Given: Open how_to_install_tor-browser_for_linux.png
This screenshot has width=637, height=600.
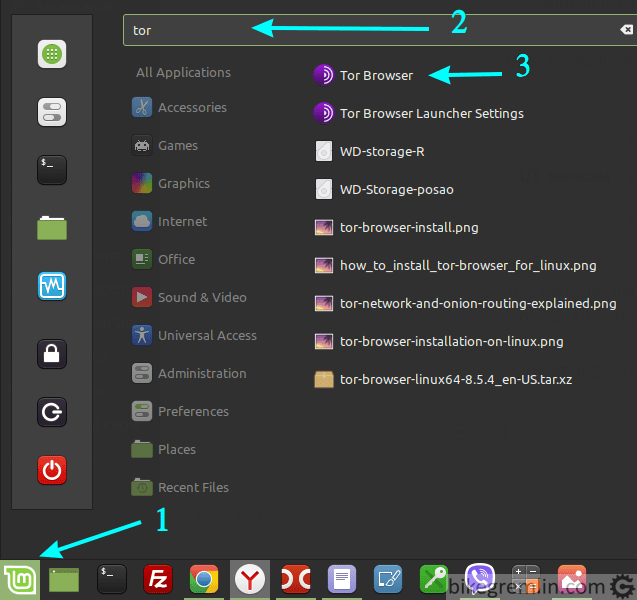Looking at the screenshot, I should pyautogui.click(x=455, y=265).
